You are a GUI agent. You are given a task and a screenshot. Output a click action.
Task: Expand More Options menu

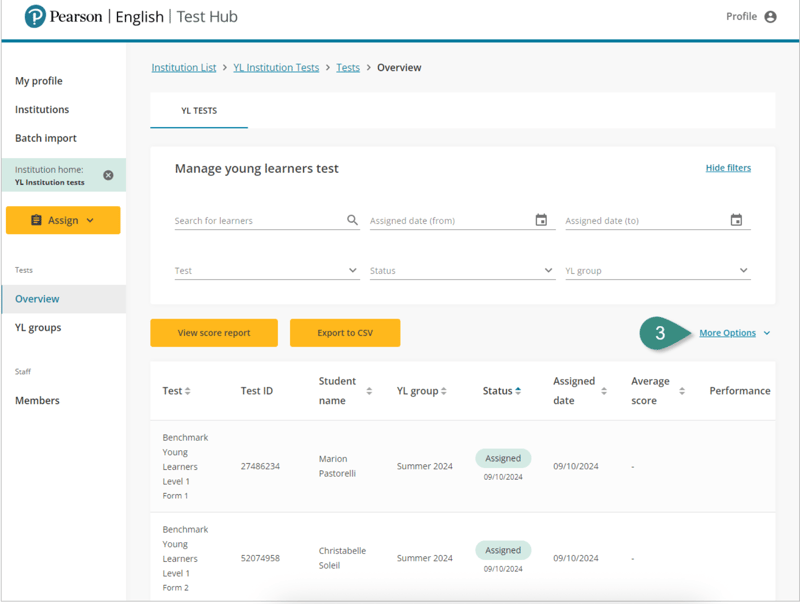pyautogui.click(x=734, y=333)
